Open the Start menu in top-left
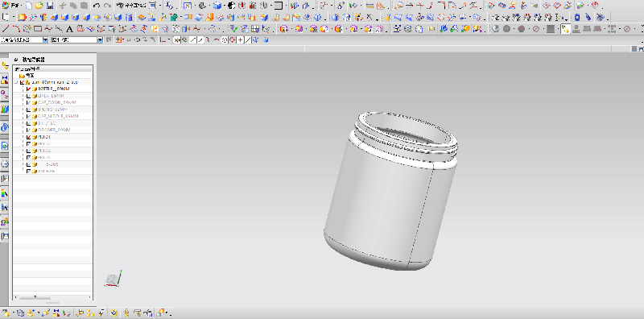This screenshot has width=644, height=319. tap(10, 6)
